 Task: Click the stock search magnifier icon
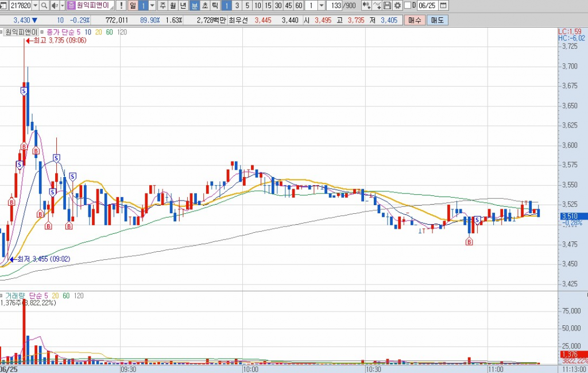(x=44, y=6)
